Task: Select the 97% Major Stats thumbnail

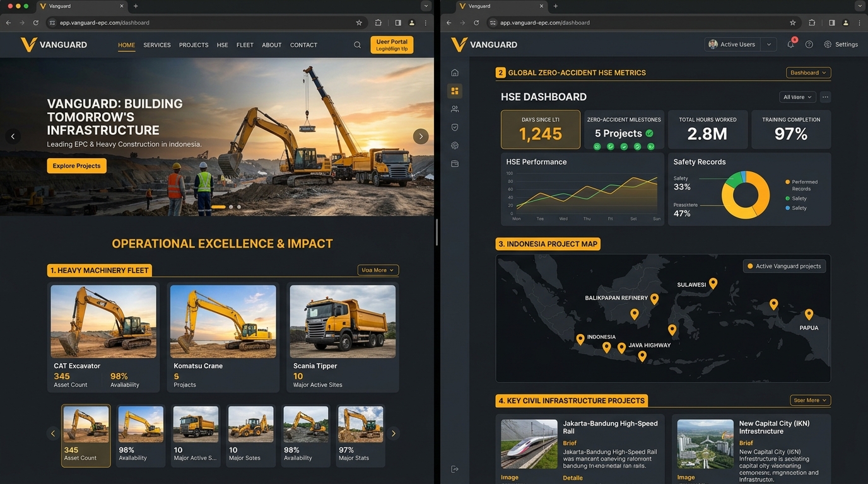Action: tap(360, 435)
